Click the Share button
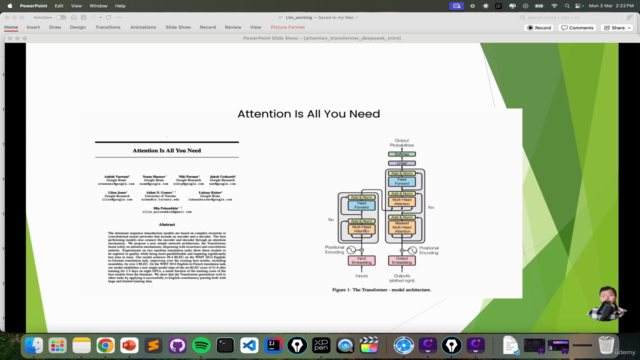 pos(614,28)
